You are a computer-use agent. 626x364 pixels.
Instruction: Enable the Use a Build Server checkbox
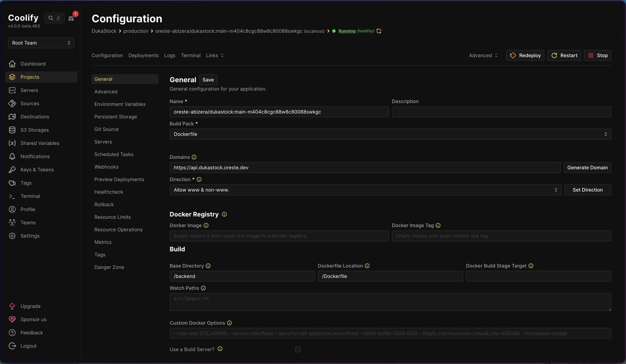(298, 349)
